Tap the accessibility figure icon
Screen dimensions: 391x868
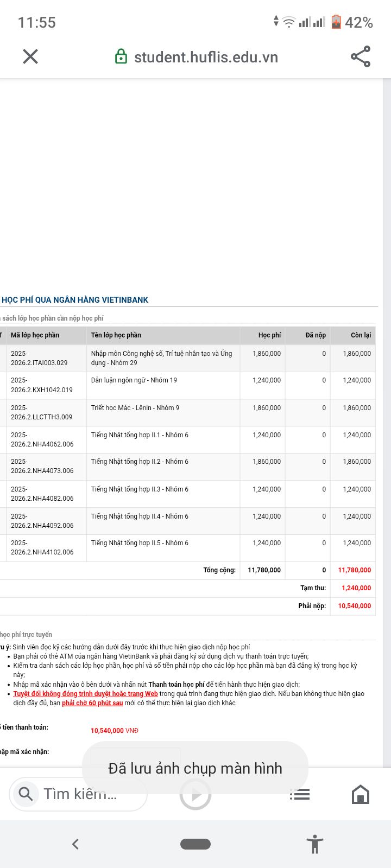pyautogui.click(x=315, y=844)
